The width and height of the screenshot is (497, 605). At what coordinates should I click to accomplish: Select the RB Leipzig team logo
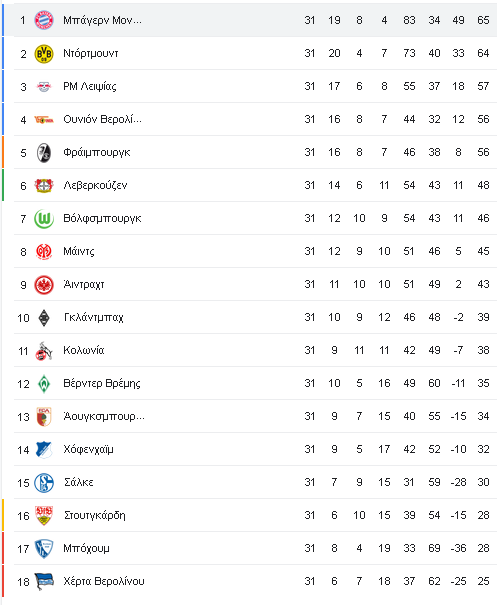coord(44,86)
